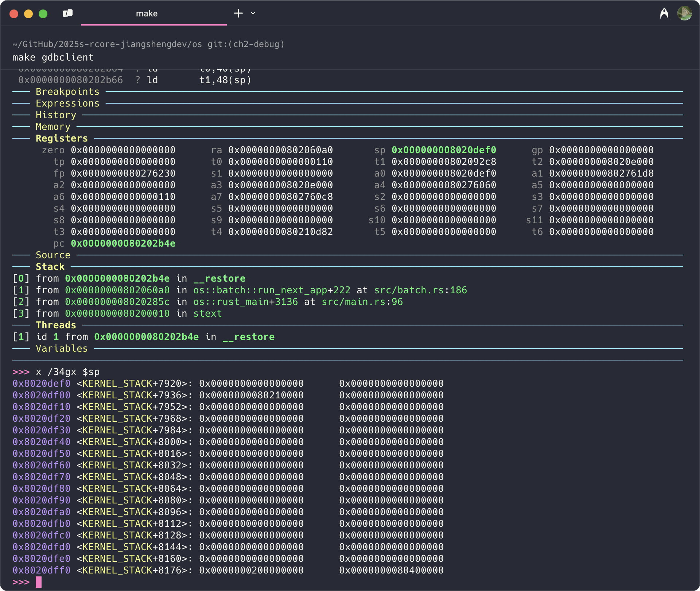Click the Breakpoints section header
The image size is (700, 591).
[x=67, y=92]
